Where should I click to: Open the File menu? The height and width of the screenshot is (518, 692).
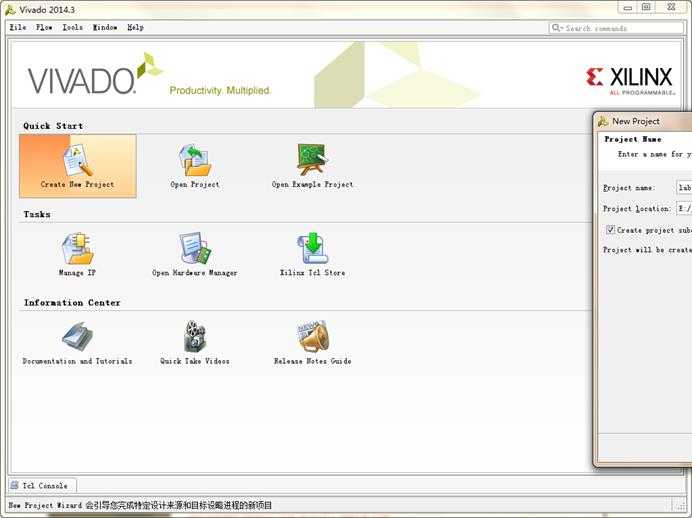click(x=18, y=27)
